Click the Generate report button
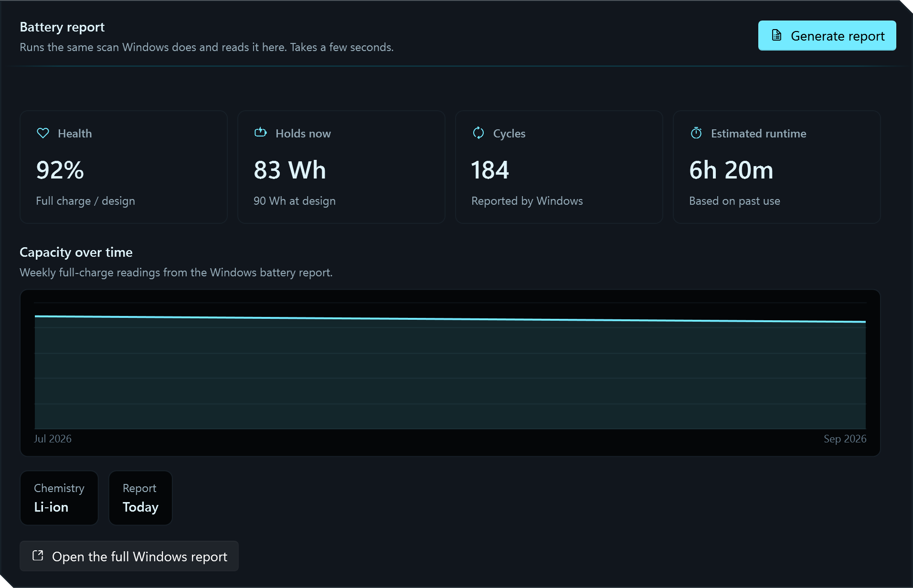Viewport: 913px width, 588px height. (827, 36)
